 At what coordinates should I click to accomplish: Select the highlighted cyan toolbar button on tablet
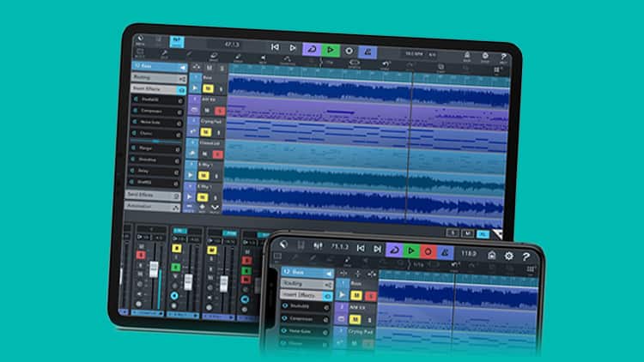point(177,41)
